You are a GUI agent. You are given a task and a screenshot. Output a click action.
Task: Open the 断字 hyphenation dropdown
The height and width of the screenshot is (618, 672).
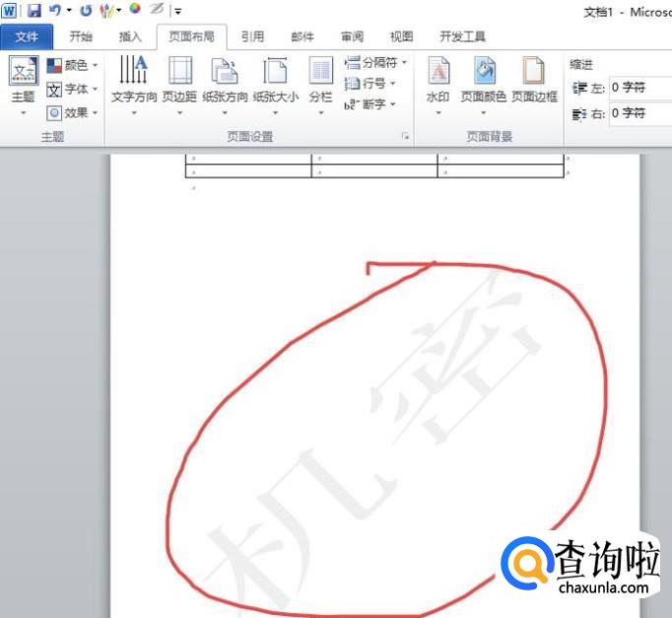click(x=370, y=104)
